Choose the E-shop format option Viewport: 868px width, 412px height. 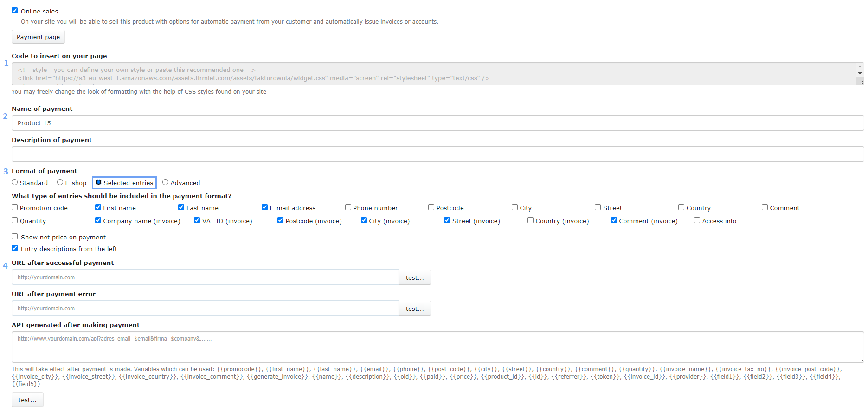tap(60, 183)
